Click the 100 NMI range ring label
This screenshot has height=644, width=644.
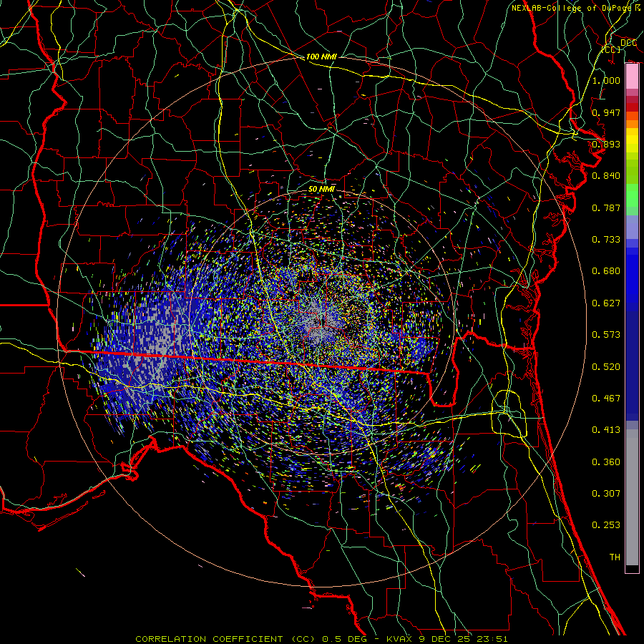[x=321, y=57]
